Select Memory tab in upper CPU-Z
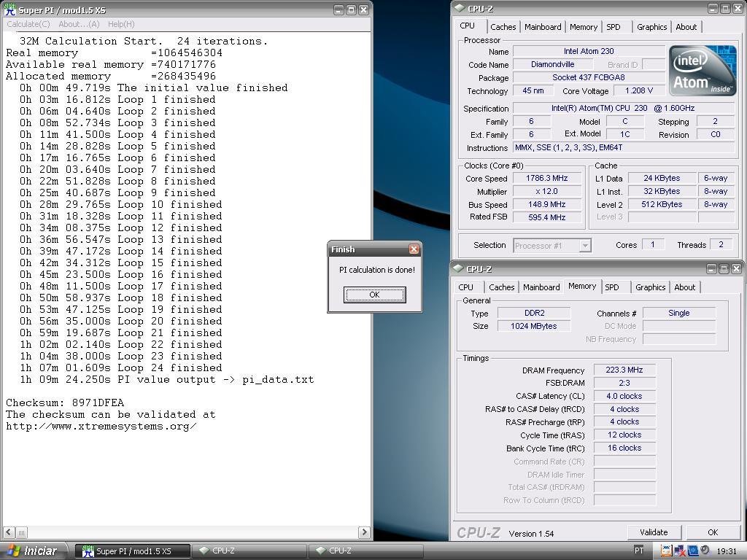Image resolution: width=747 pixels, height=560 pixels. [584, 27]
